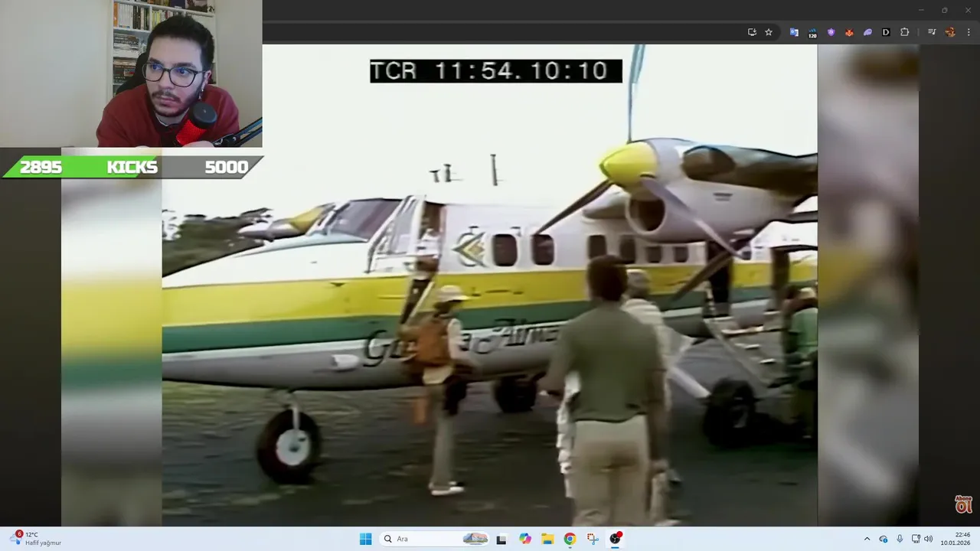Switch to Google Chrome in the taskbar
The width and height of the screenshot is (980, 551).
coord(570,539)
